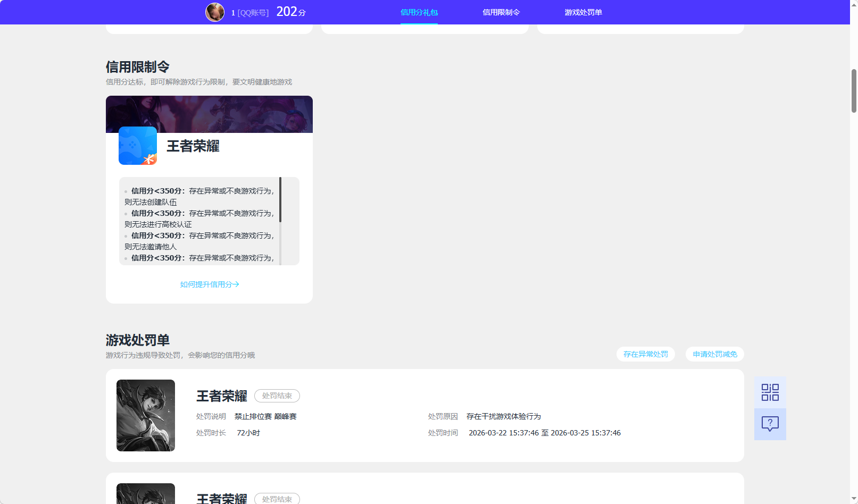Click the 王者荣耀 blue gamepad icon
Viewport: 858px width, 504px height.
click(137, 146)
